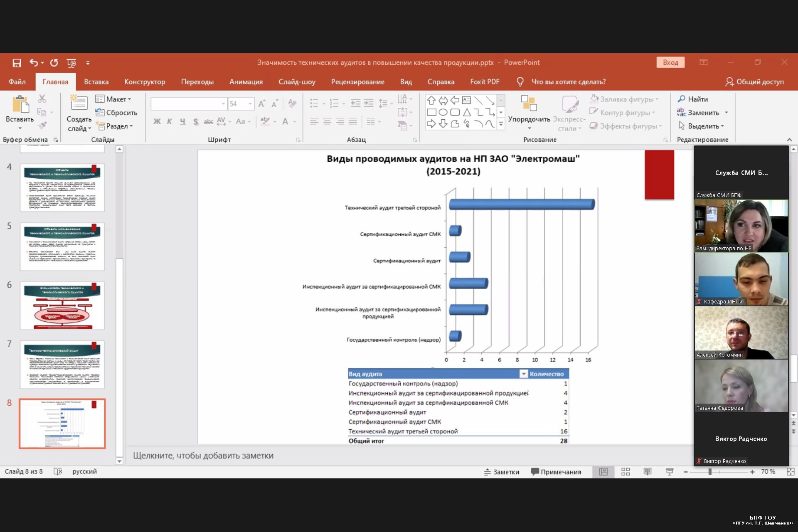This screenshot has width=798, height=532.
Task: Click the Сбросить reset button
Action: click(116, 113)
